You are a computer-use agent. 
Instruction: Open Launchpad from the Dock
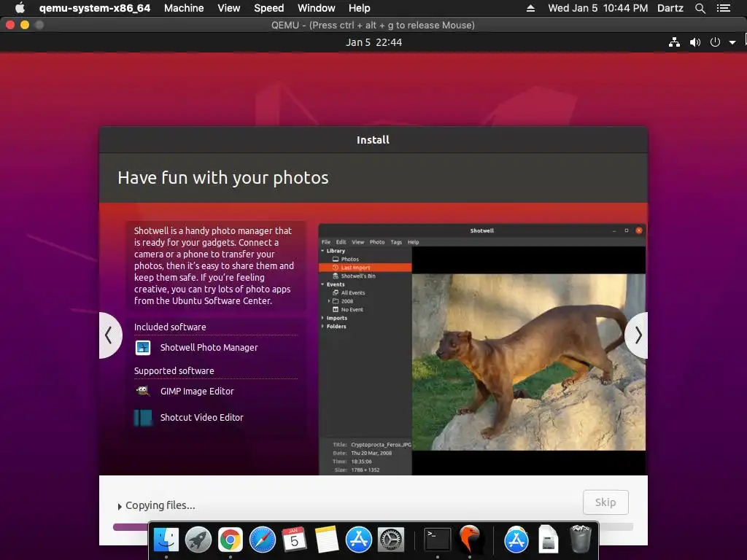(x=198, y=540)
